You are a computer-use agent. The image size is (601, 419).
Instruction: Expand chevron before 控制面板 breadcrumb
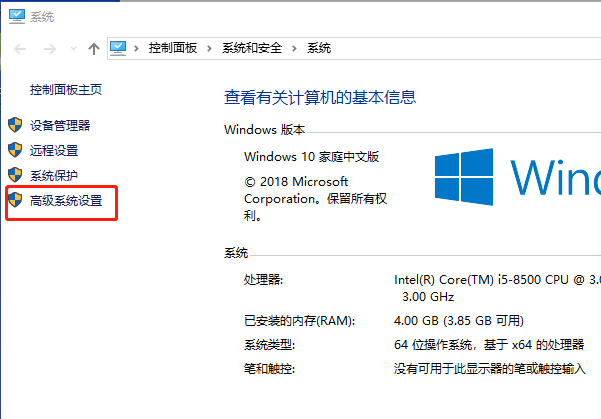click(x=136, y=48)
